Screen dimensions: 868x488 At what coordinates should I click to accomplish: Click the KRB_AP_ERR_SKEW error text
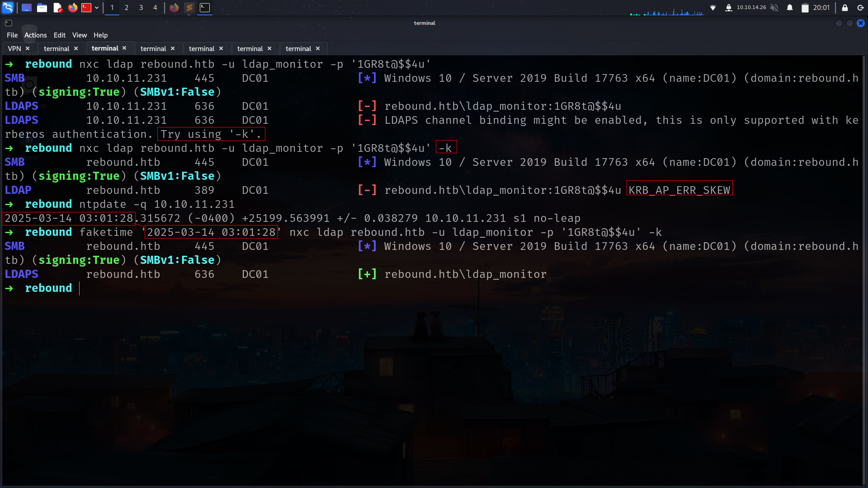[x=679, y=190]
